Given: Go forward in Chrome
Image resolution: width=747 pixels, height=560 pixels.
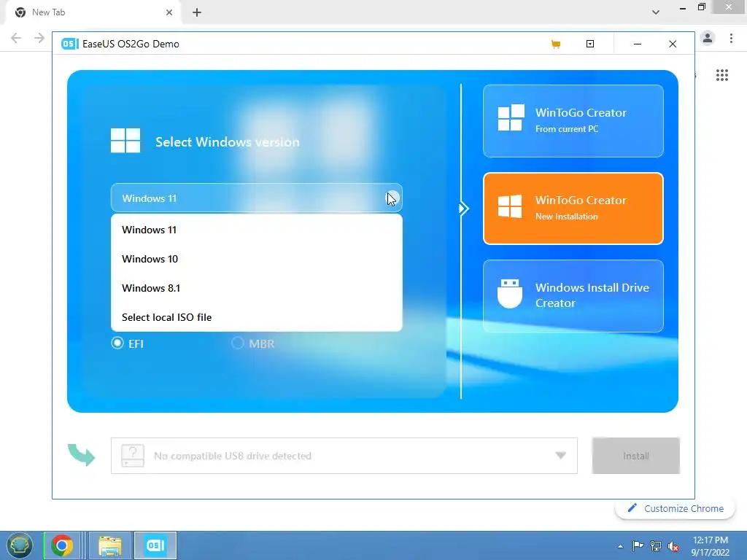Looking at the screenshot, I should [39, 38].
